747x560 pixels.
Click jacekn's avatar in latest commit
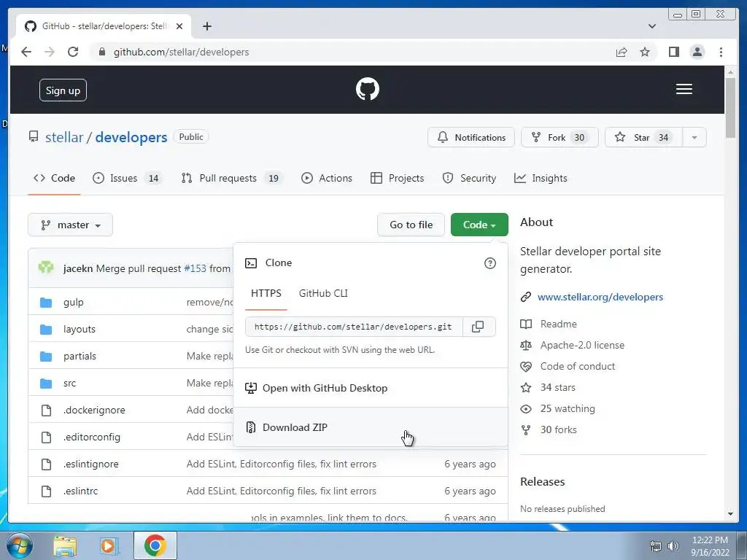46,268
